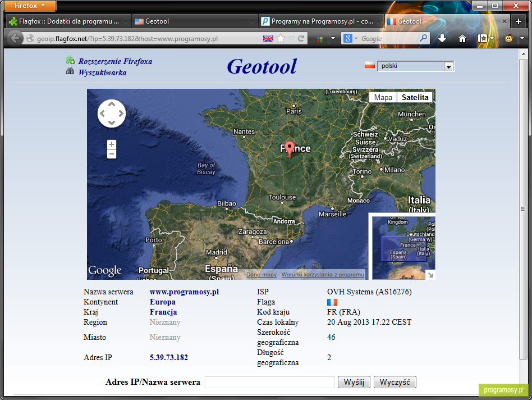The width and height of the screenshot is (532, 400).
Task: Zoom in on the map with plus button
Action: click(x=112, y=144)
